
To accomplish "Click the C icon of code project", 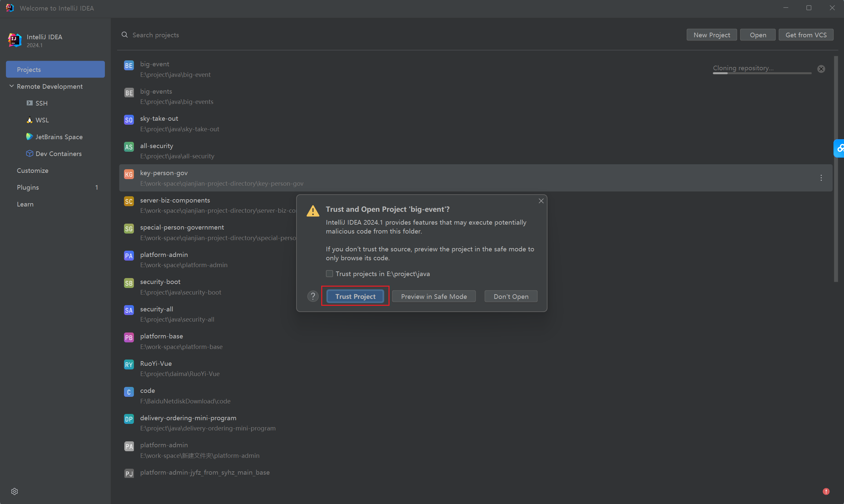I will tap(129, 392).
